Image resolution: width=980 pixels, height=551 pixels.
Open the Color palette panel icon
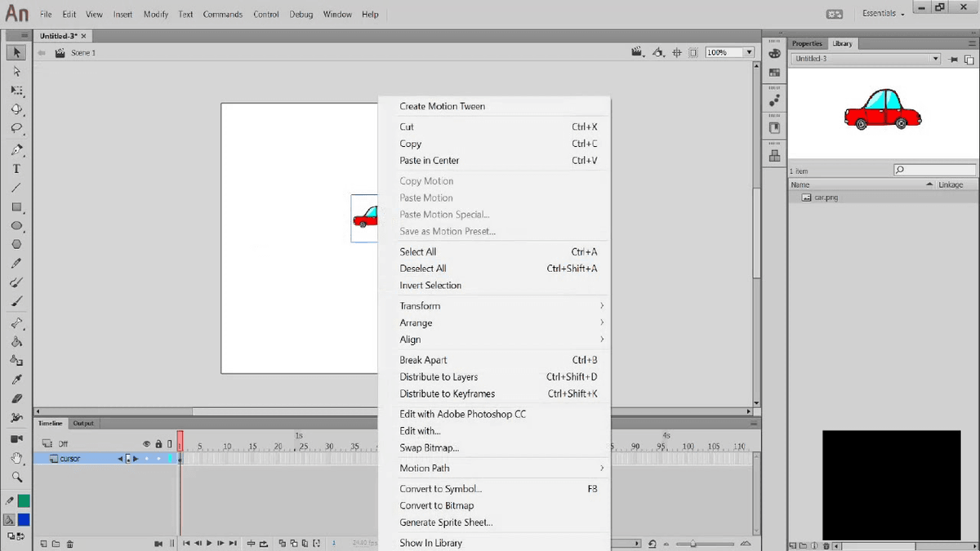(x=774, y=52)
